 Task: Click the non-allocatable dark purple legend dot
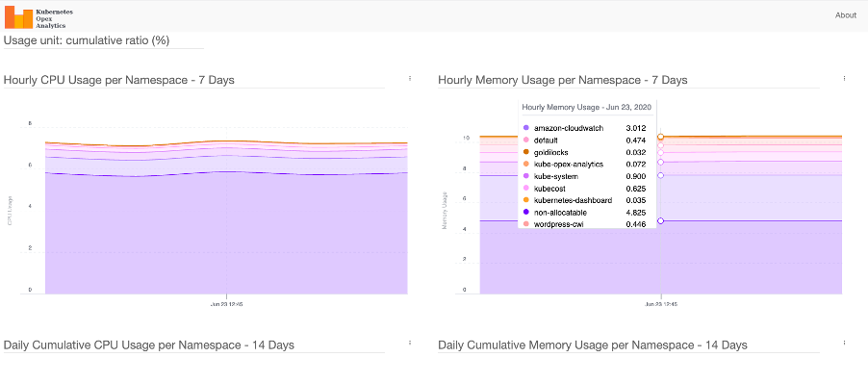click(525, 212)
